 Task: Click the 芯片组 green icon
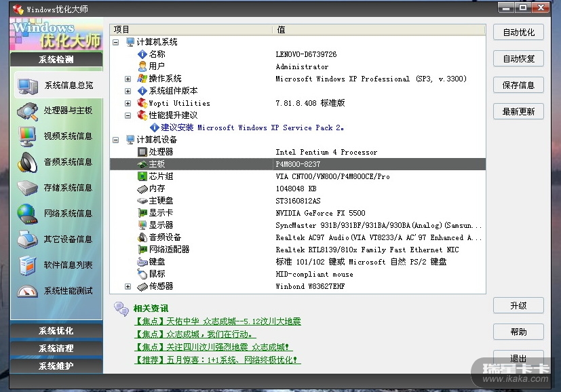pos(142,176)
